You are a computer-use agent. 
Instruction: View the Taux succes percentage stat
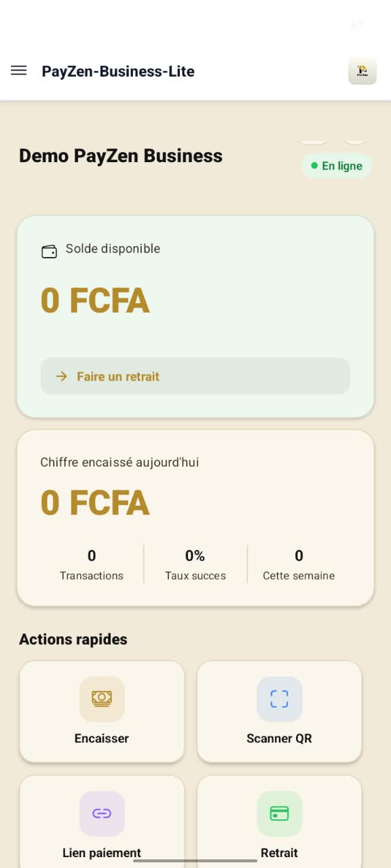(195, 566)
